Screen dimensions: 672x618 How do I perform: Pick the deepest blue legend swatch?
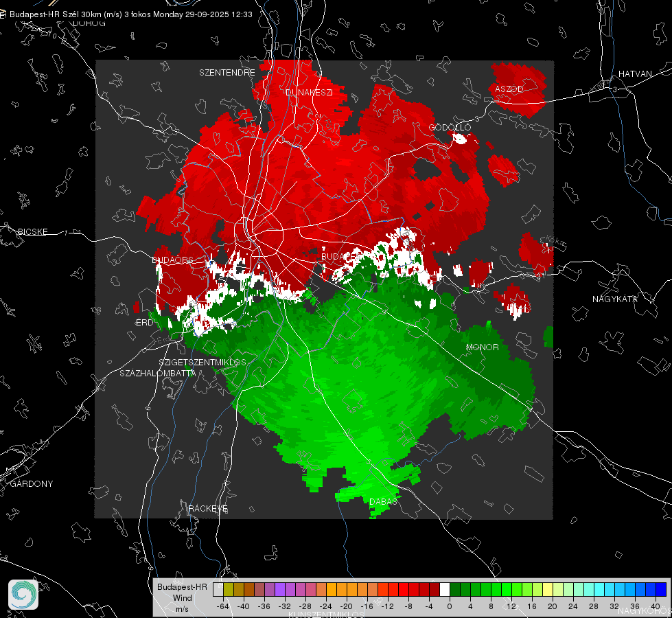click(661, 589)
